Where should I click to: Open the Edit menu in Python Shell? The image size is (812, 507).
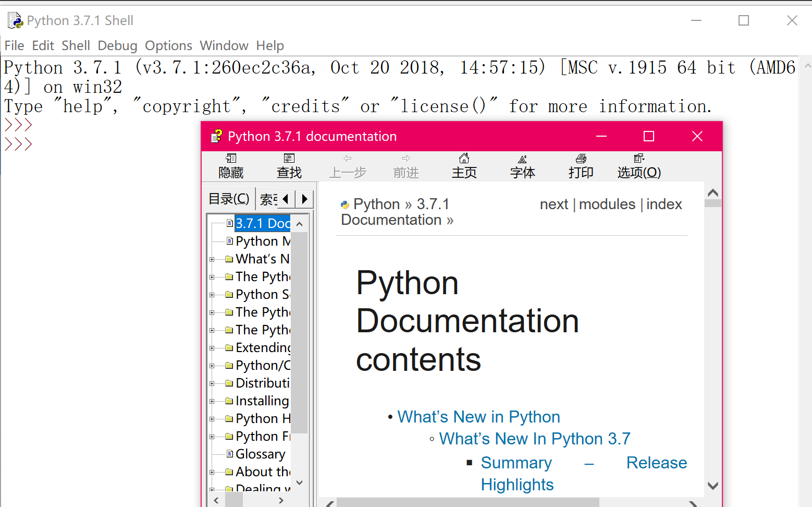click(x=43, y=46)
